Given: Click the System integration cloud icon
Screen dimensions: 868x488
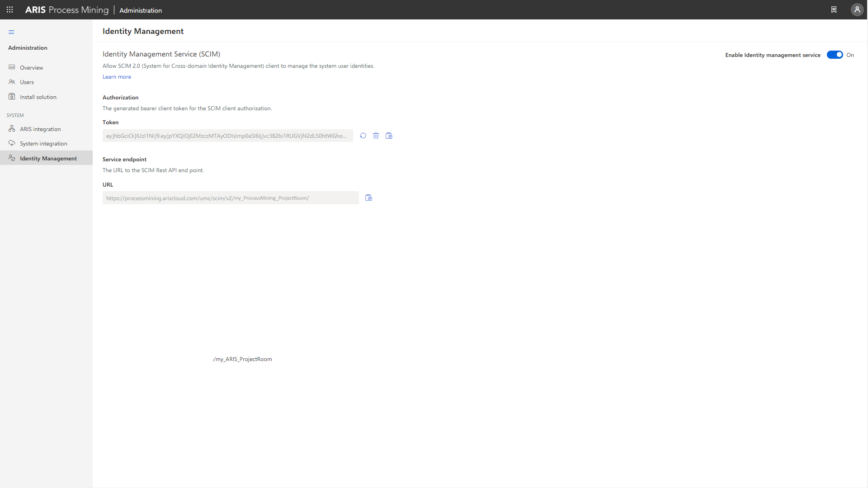Looking at the screenshot, I should point(12,143).
